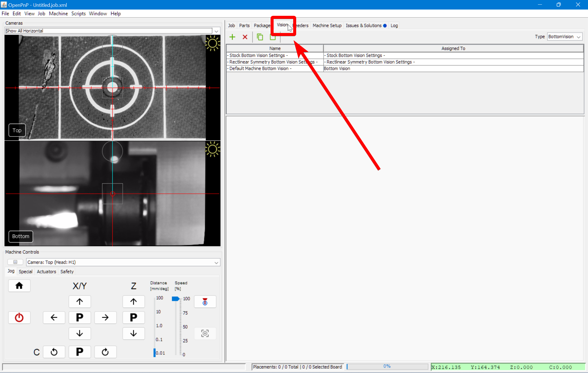
Task: Click the green plus add vision settings icon
Action: pos(232,37)
